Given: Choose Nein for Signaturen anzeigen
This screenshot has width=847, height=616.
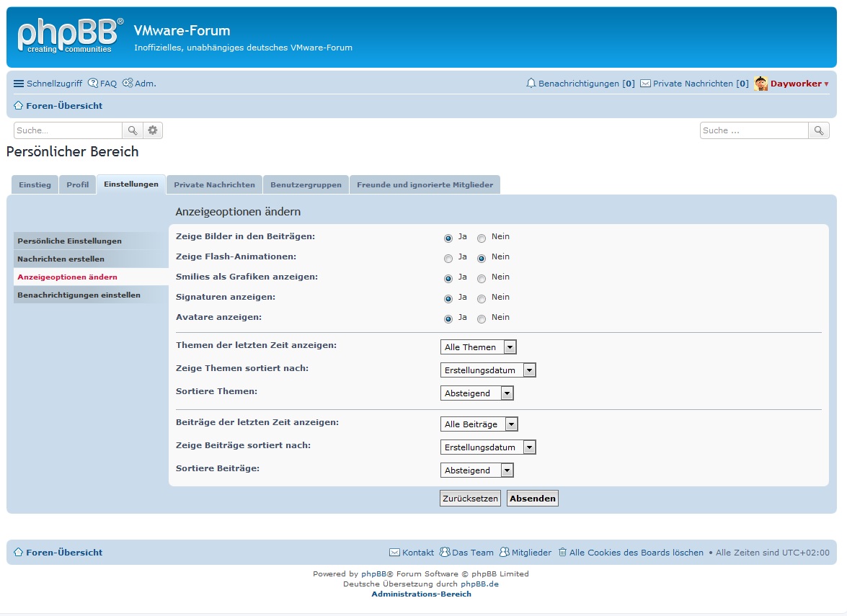Looking at the screenshot, I should (x=482, y=299).
